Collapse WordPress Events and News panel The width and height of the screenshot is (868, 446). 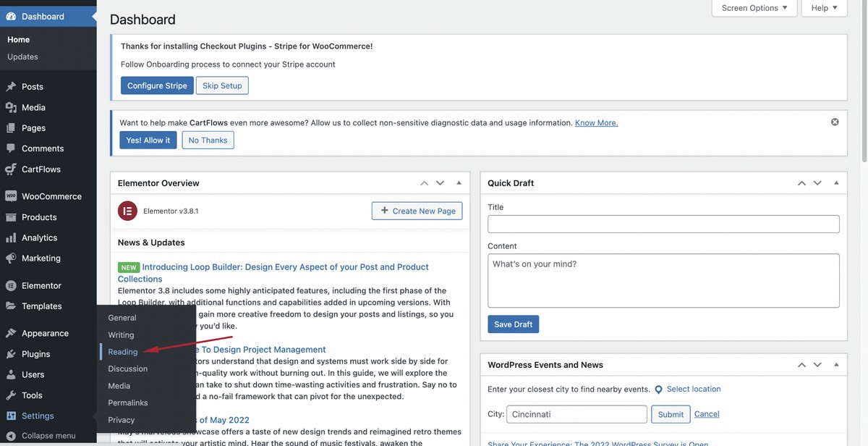[836, 365]
